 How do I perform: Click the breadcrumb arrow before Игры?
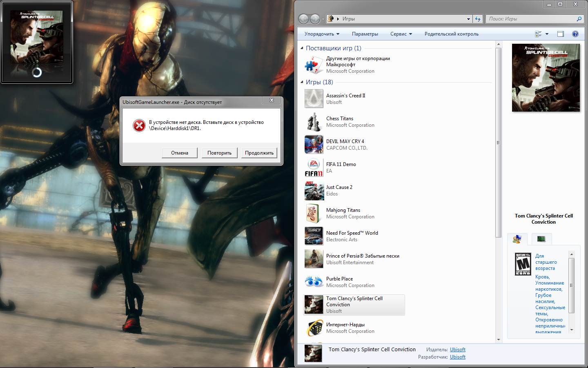(x=338, y=19)
